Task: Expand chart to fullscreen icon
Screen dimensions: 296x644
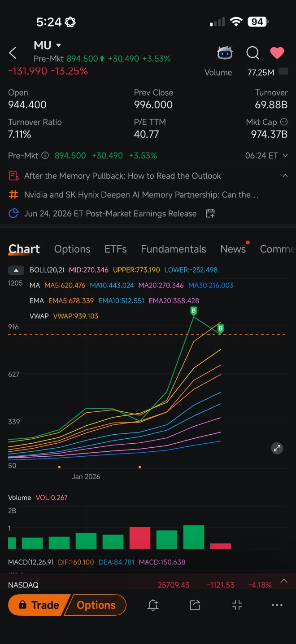Action: (x=277, y=448)
